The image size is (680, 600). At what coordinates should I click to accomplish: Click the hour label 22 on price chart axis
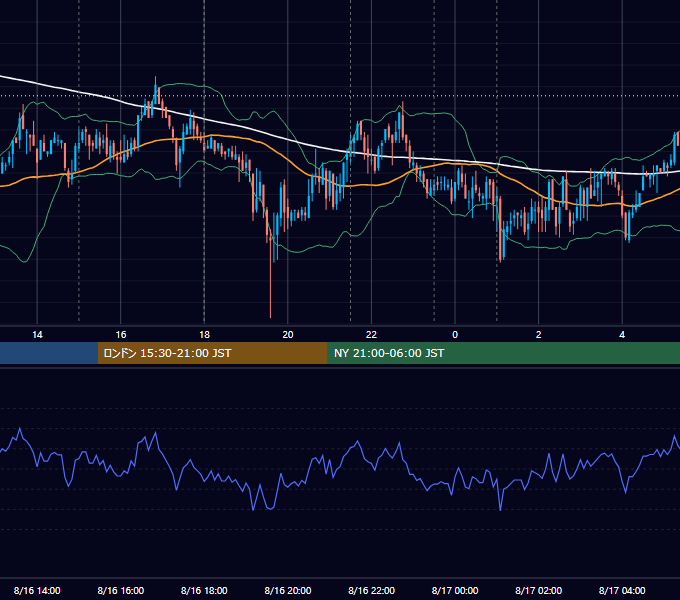point(371,335)
